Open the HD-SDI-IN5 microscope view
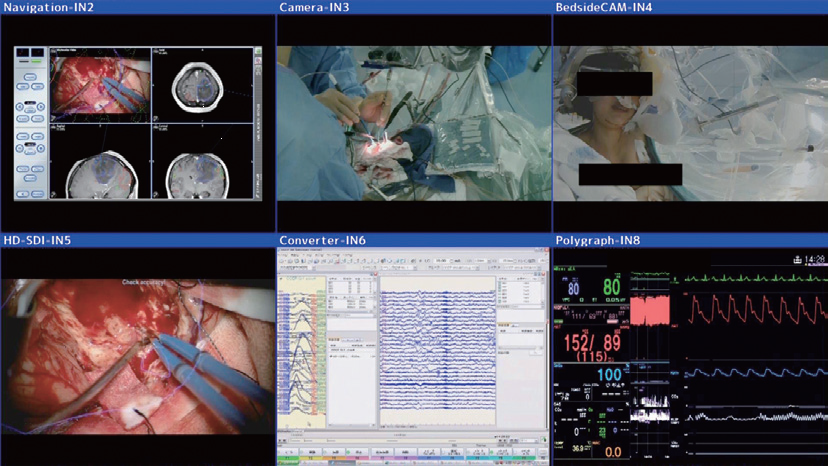Screen dimensions: 828x466 point(137,350)
